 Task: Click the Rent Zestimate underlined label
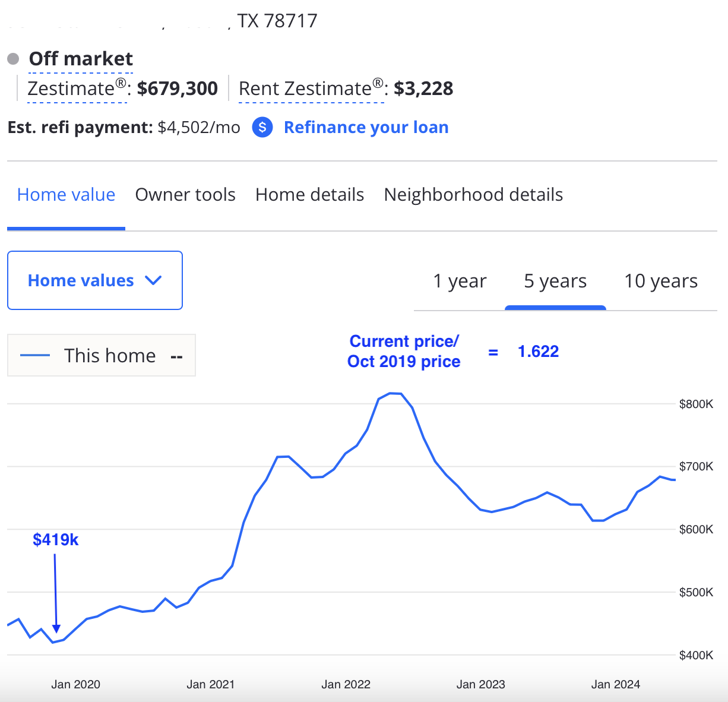tap(311, 88)
